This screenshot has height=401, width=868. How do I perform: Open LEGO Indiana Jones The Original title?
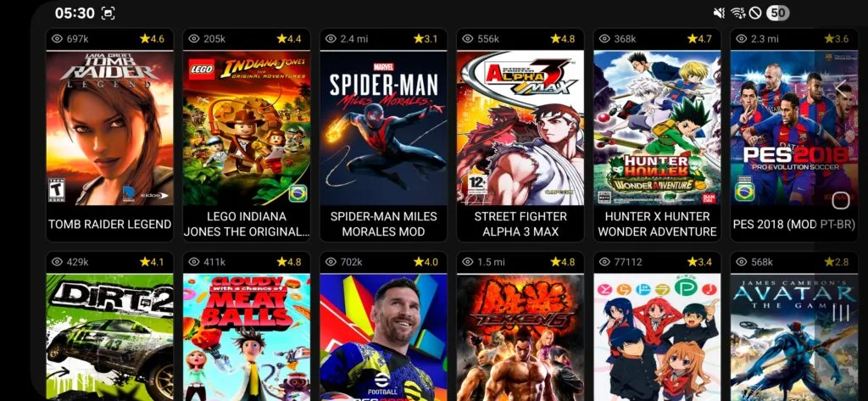[x=247, y=224]
